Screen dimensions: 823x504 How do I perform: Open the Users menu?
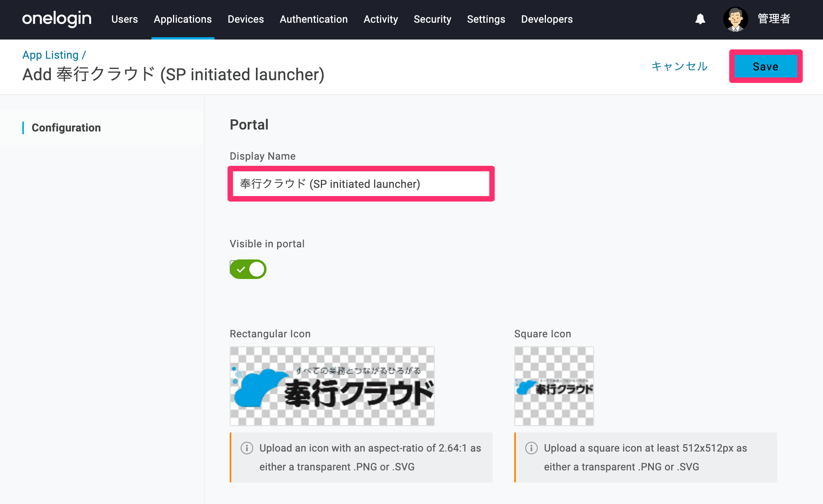click(124, 19)
